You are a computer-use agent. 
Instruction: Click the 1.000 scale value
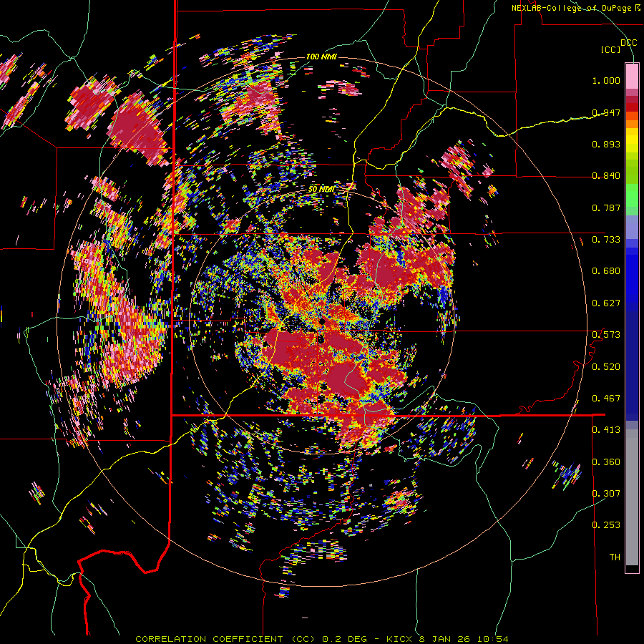coord(606,80)
